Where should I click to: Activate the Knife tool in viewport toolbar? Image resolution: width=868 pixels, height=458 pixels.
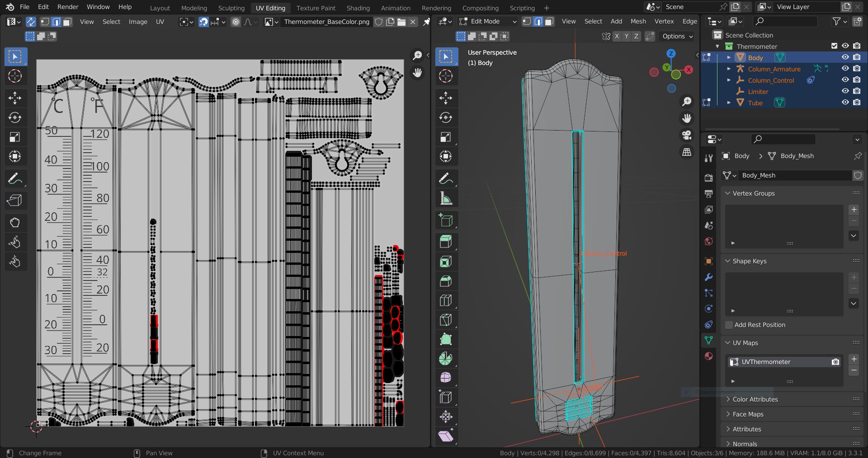tap(446, 320)
